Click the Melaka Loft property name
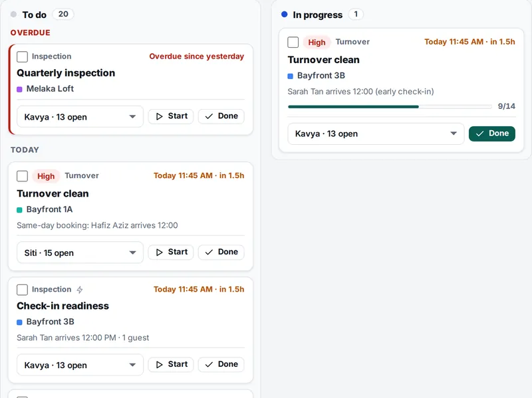Image resolution: width=532 pixels, height=398 pixels. coord(50,89)
